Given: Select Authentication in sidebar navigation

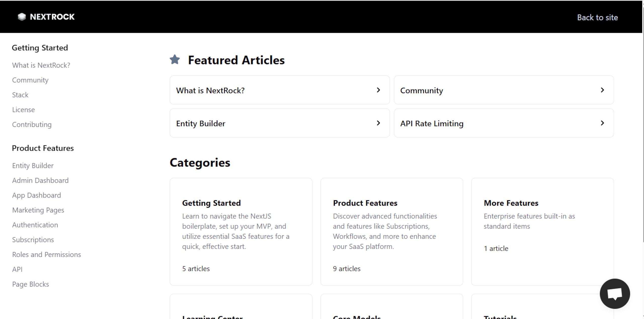Looking at the screenshot, I should [35, 225].
